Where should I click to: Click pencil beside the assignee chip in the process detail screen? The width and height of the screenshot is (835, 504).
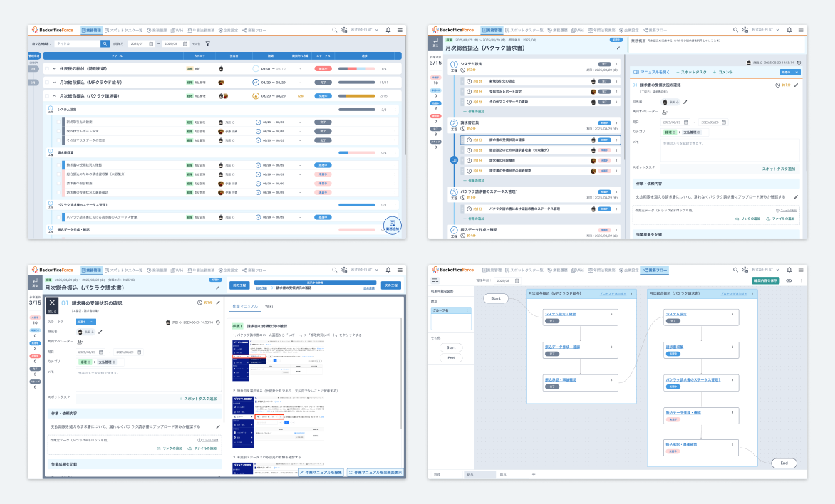coord(685,102)
